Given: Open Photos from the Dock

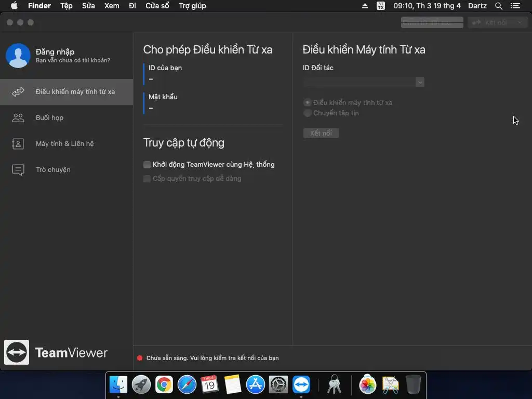Looking at the screenshot, I should pyautogui.click(x=367, y=384).
